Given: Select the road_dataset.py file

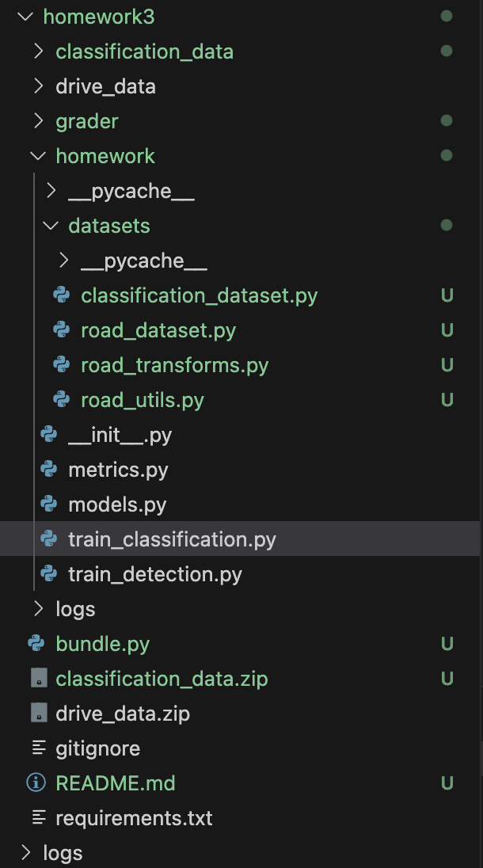Looking at the screenshot, I should click(157, 329).
